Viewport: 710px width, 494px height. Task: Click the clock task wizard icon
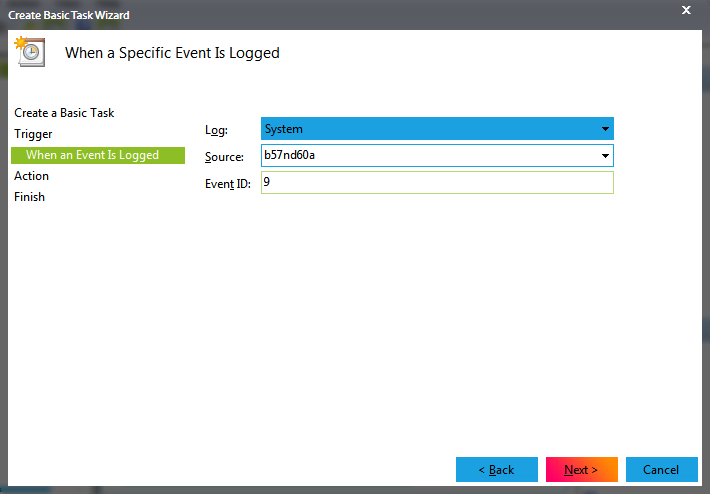coord(29,51)
